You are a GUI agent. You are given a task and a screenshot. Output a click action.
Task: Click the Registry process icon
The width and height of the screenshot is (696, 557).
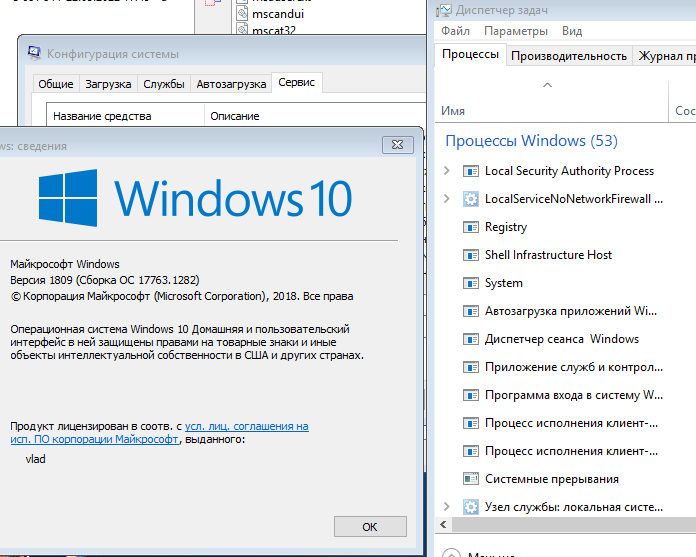pyautogui.click(x=471, y=227)
